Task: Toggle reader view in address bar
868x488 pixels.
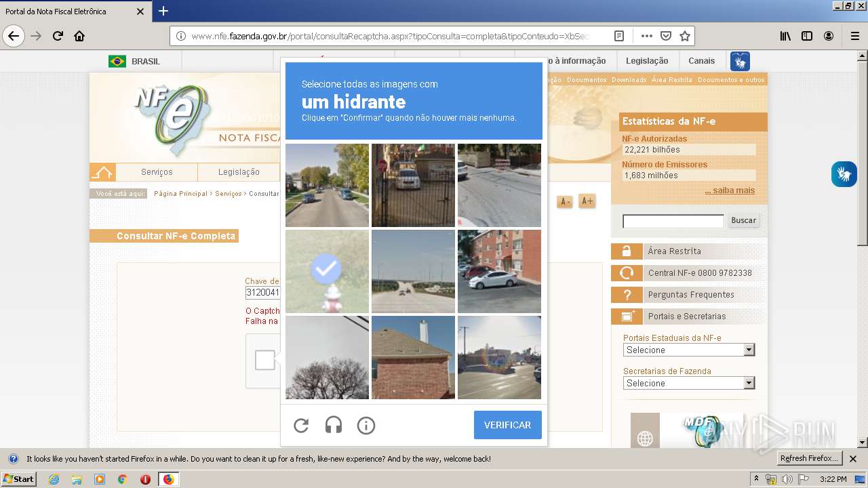Action: coord(619,36)
